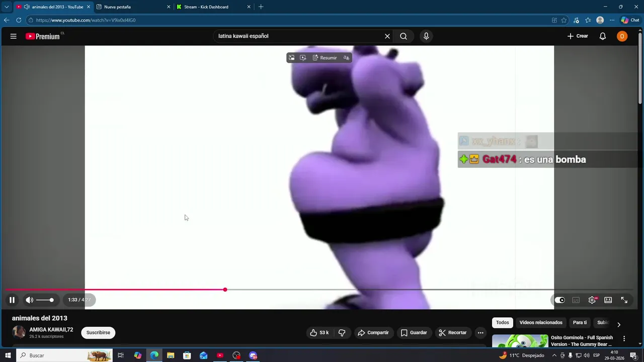Open AMIGA KAWAII,72 channel name
644x362 pixels.
click(51, 330)
